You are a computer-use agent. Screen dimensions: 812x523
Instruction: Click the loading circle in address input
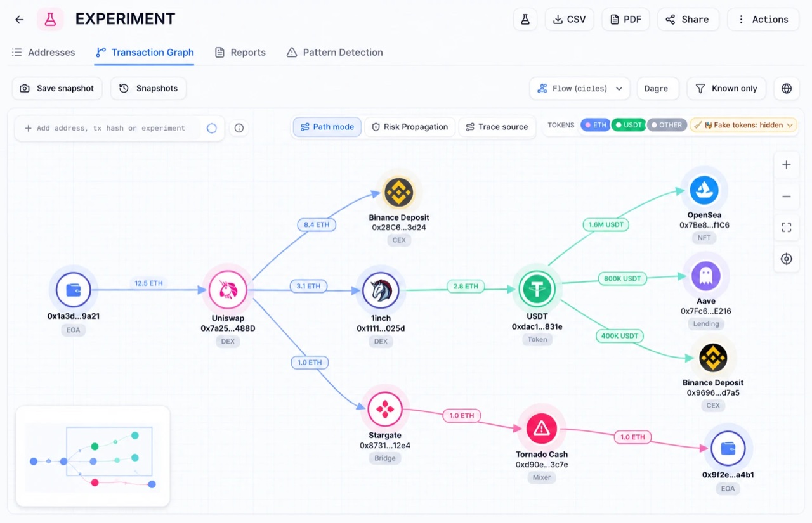point(212,128)
